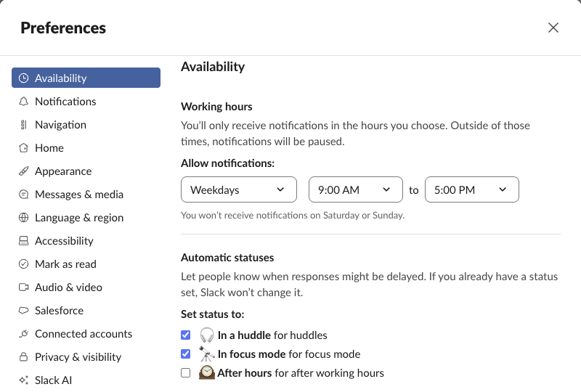Screen dimensions: 581x392
Task: Click the paintbrush icon beside Appearance
Action: click(24, 171)
